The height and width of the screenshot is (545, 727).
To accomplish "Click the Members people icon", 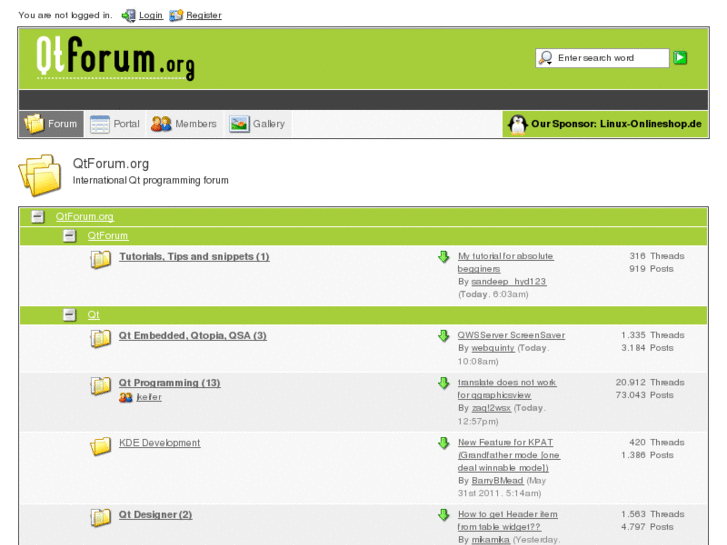I will click(x=161, y=124).
